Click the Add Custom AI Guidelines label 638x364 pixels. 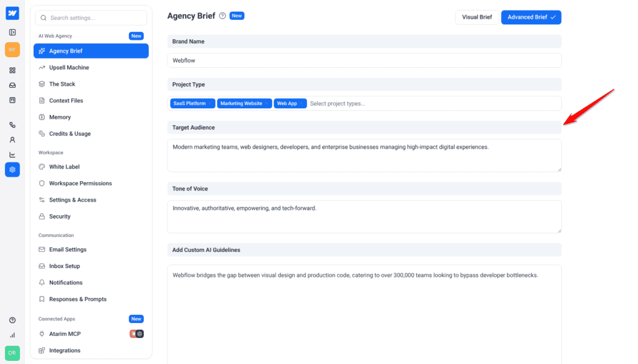pos(206,250)
